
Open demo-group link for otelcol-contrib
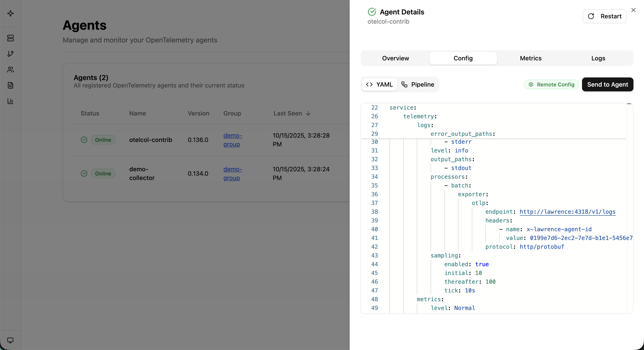coord(232,140)
